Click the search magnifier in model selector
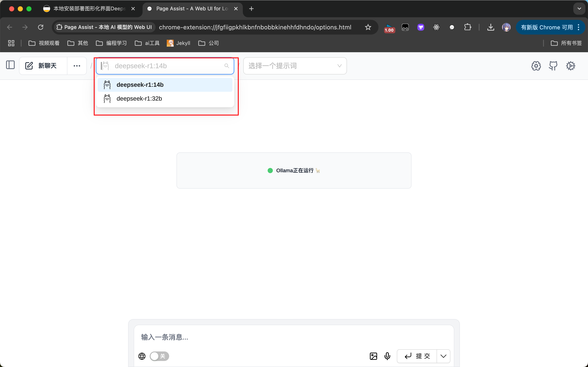 coord(227,66)
